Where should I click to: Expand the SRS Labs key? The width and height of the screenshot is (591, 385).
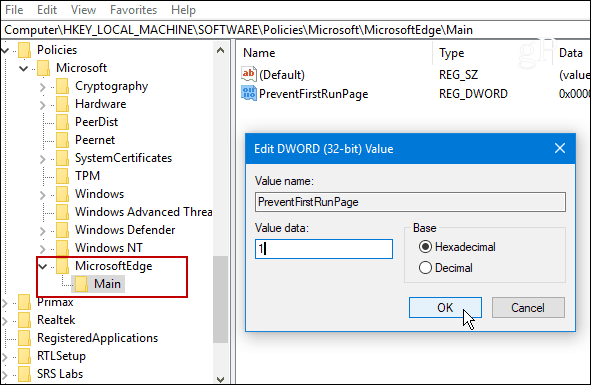[x=5, y=374]
